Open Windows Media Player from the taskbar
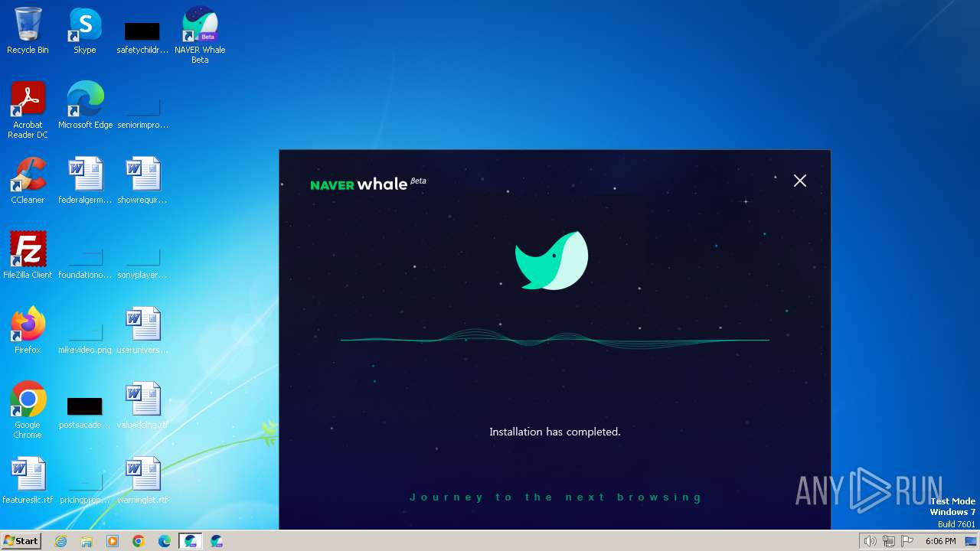 click(x=113, y=541)
